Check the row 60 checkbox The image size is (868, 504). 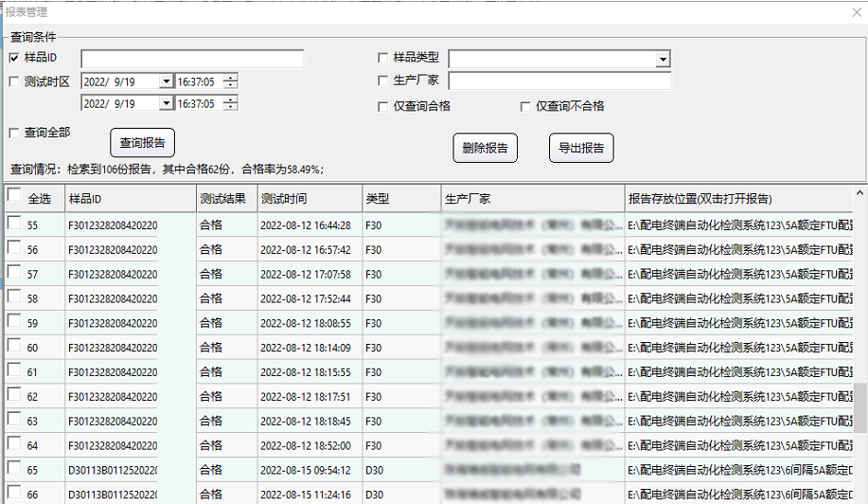[x=14, y=347]
